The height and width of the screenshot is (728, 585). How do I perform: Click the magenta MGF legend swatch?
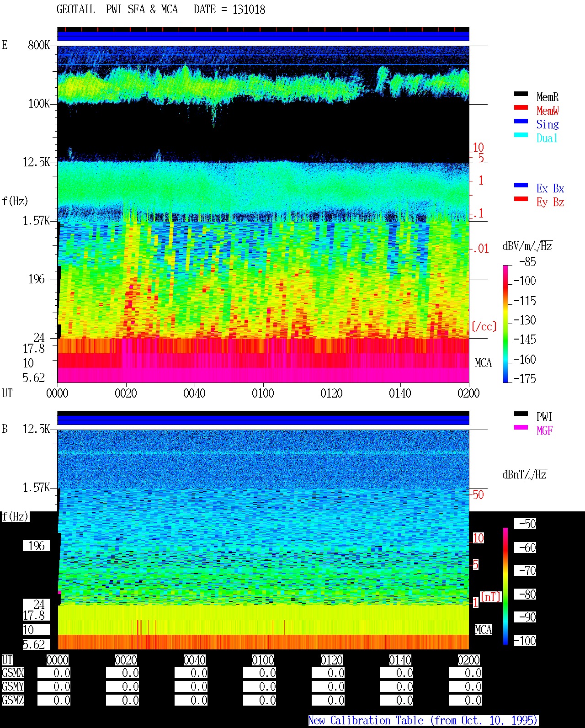point(521,428)
